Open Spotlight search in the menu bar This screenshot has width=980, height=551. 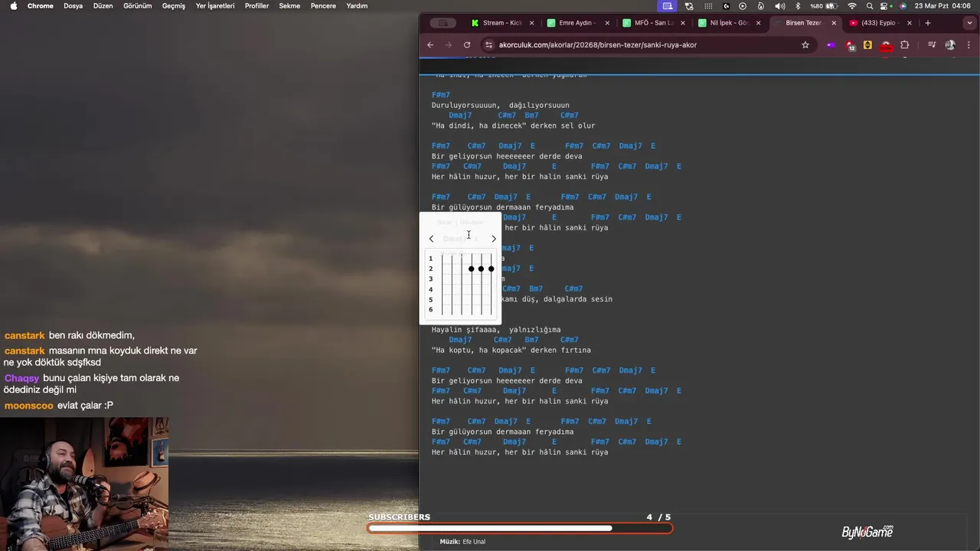click(870, 5)
